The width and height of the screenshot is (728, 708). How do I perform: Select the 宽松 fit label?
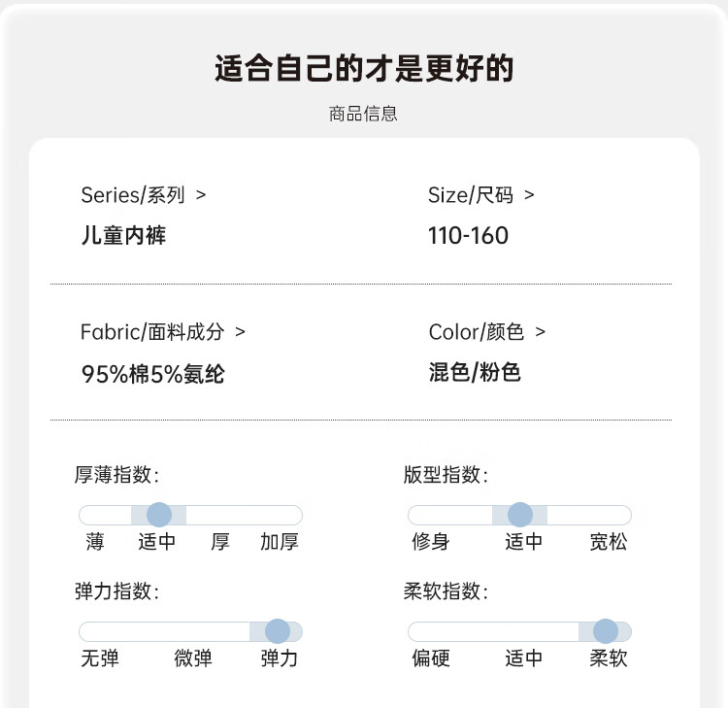pos(609,542)
